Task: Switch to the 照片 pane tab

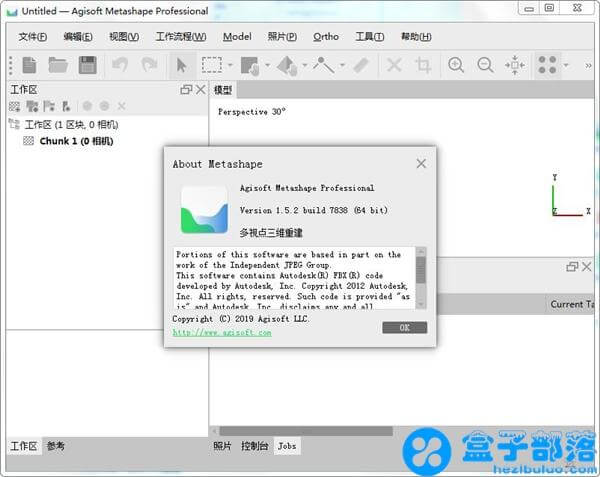Action: tap(222, 446)
